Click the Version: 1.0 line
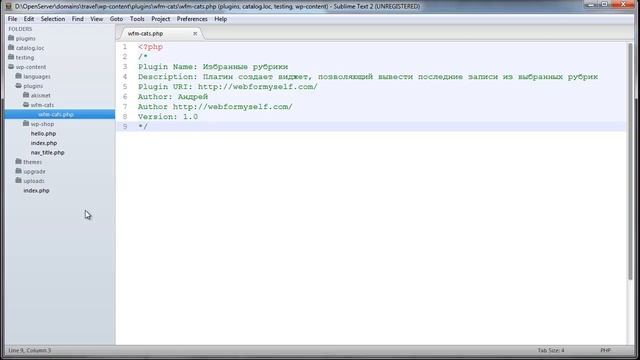 (x=168, y=117)
